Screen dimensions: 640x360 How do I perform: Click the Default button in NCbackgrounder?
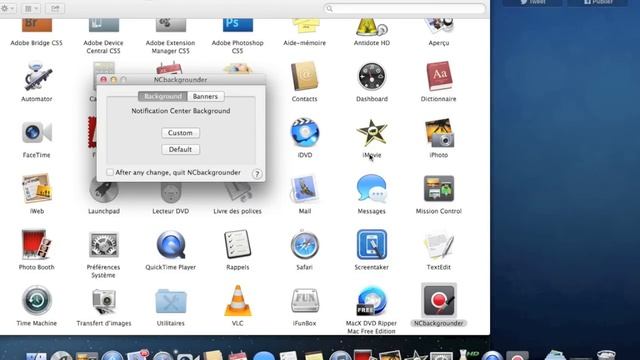pyautogui.click(x=180, y=149)
